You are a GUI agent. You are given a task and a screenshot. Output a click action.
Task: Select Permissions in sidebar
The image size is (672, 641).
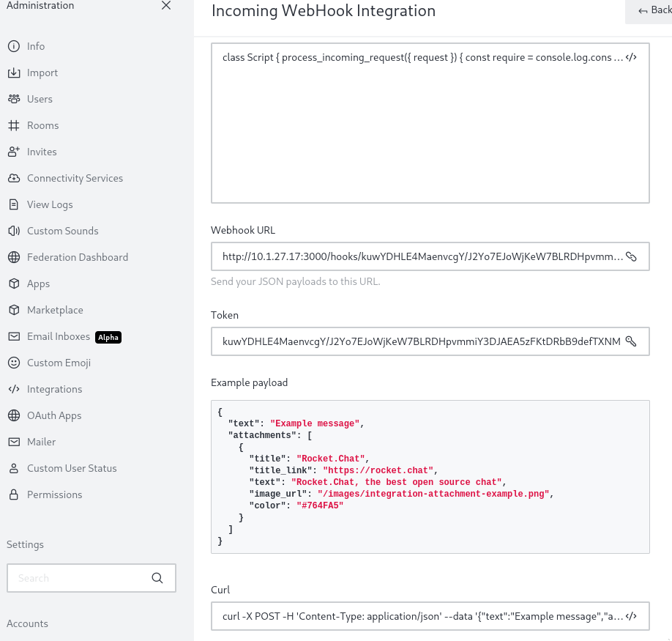click(54, 494)
